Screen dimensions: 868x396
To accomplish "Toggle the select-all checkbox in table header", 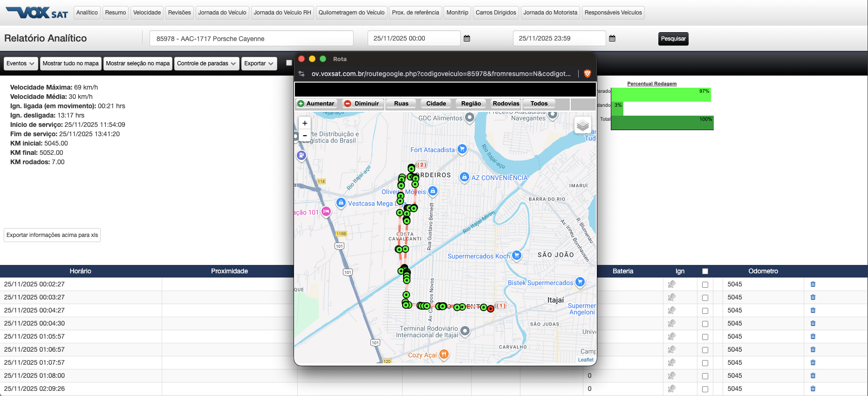I will (x=705, y=271).
